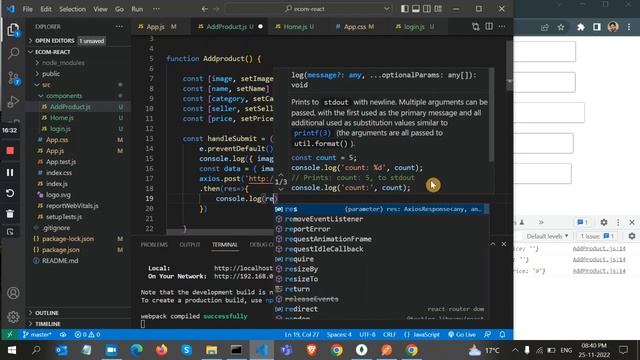640x360 pixels.
Task: Open Run and Debug view
Action: [x=13, y=101]
